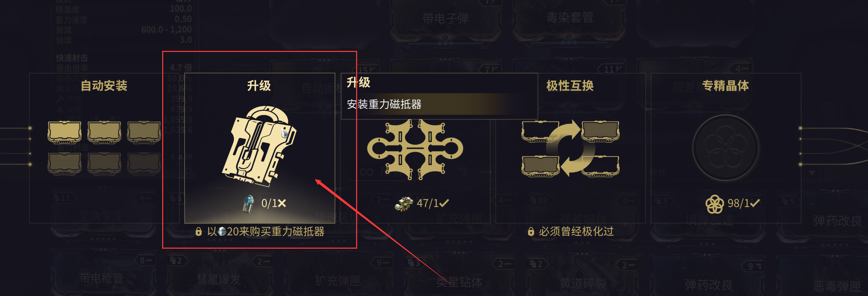This screenshot has height=296, width=868.
Task: Click the platinum currency icon in purchase text
Action: click(222, 232)
